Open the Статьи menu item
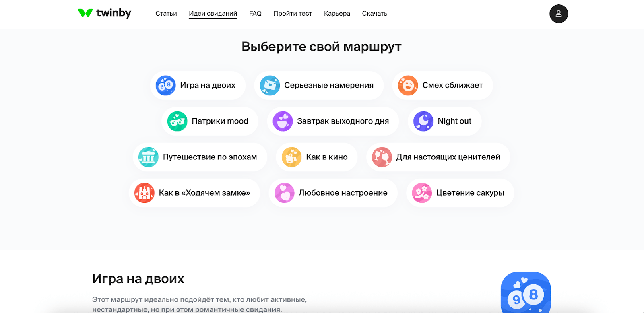The image size is (644, 313). click(x=166, y=14)
